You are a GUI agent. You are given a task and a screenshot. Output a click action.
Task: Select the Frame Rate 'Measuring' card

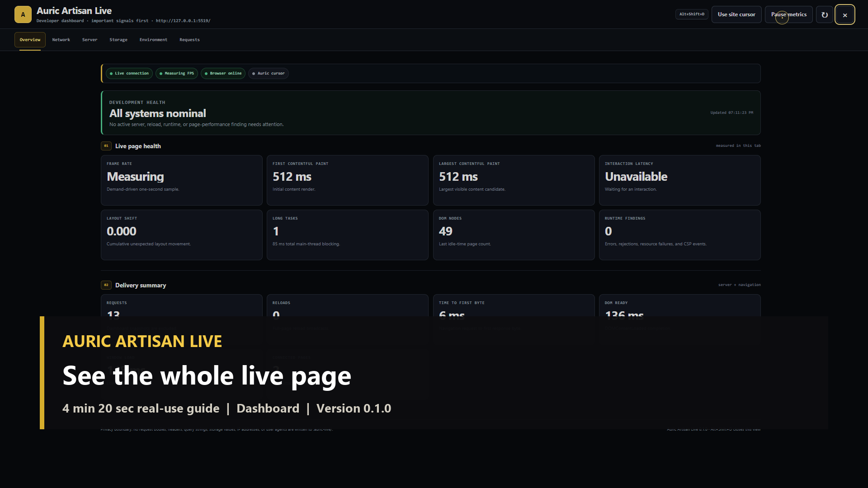[x=181, y=180]
